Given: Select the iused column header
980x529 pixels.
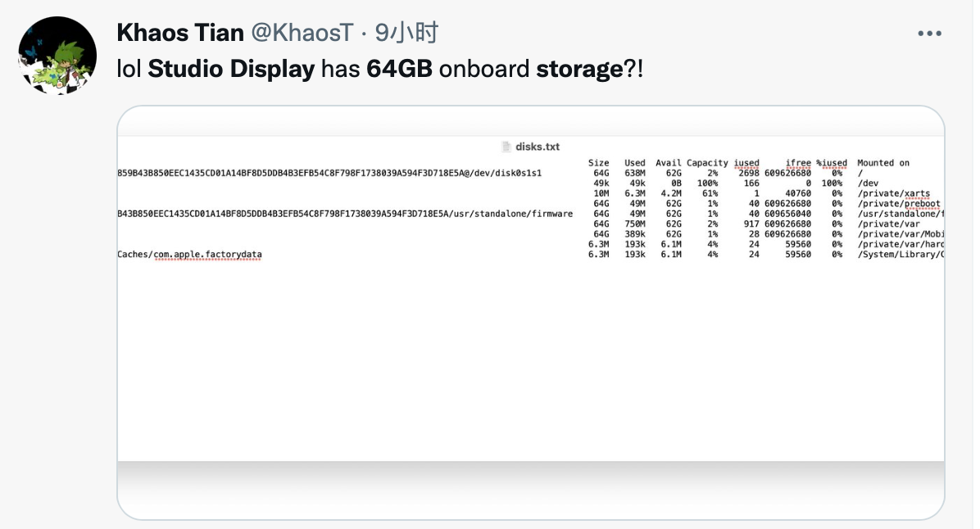Looking at the screenshot, I should pyautogui.click(x=746, y=163).
